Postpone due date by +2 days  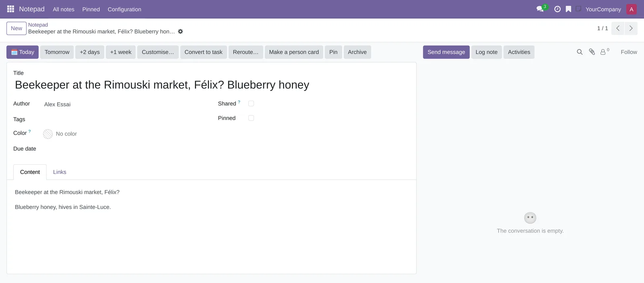[90, 52]
